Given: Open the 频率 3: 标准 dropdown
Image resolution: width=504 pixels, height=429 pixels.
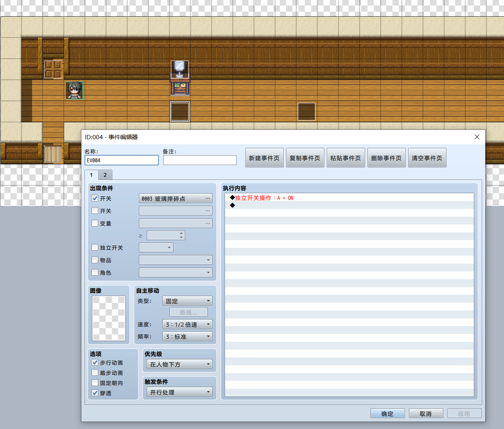Looking at the screenshot, I should click(x=187, y=337).
